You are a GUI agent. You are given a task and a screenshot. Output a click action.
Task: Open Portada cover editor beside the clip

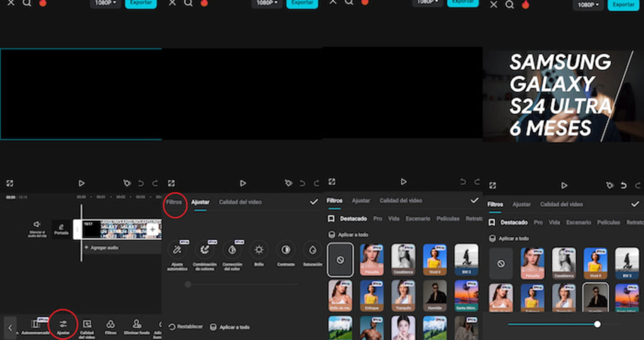click(61, 229)
